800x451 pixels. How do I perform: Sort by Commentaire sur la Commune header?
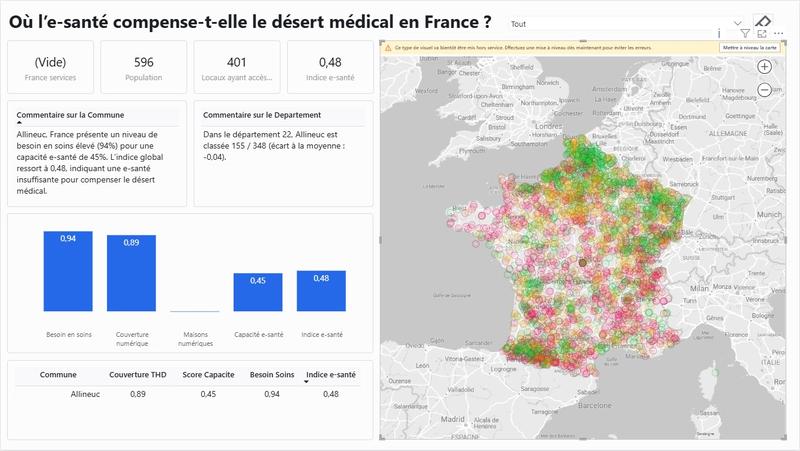pos(70,115)
